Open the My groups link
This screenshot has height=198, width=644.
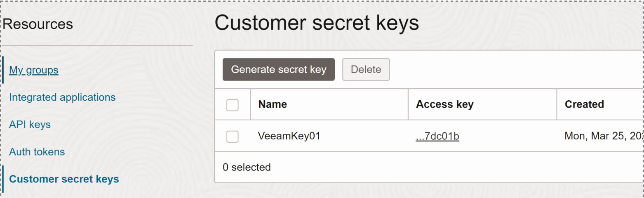[x=34, y=70]
